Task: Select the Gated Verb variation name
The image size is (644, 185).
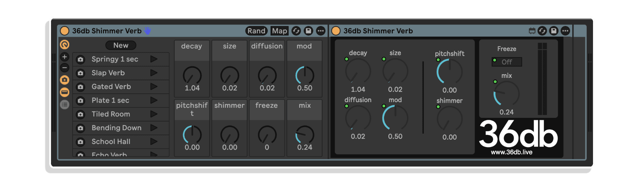Action: [x=111, y=87]
